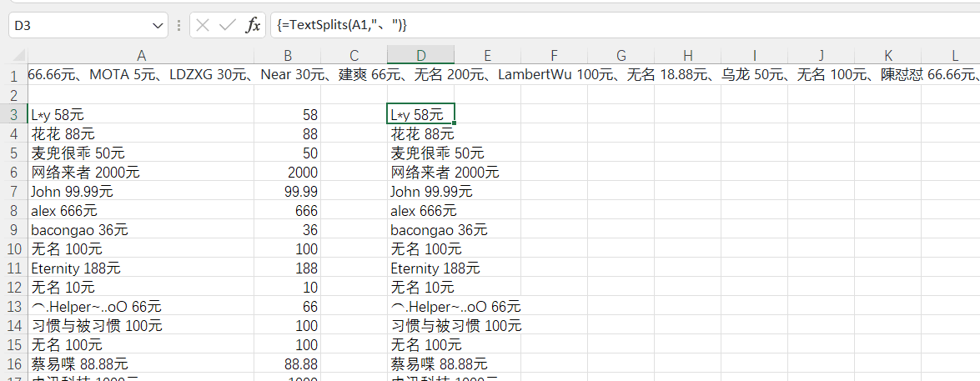Click cell A9 'bacongao 36元'
Viewport: 980px width, 381px height.
point(141,229)
